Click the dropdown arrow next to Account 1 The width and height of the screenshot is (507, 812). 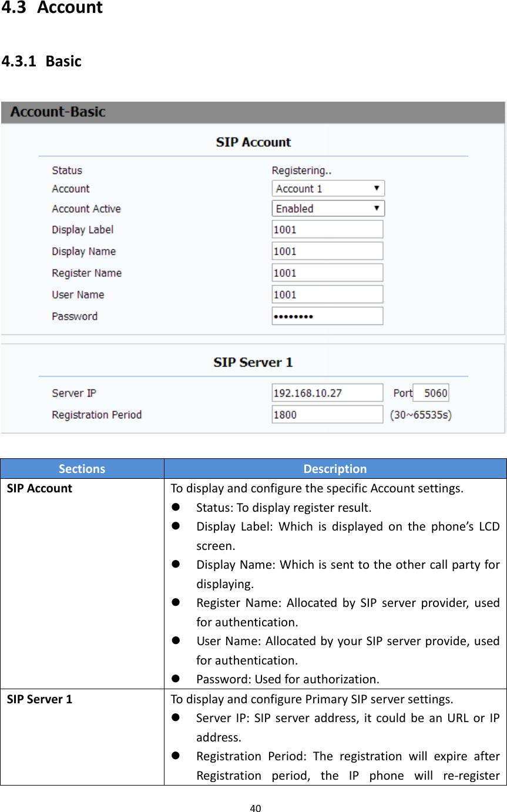click(x=378, y=188)
